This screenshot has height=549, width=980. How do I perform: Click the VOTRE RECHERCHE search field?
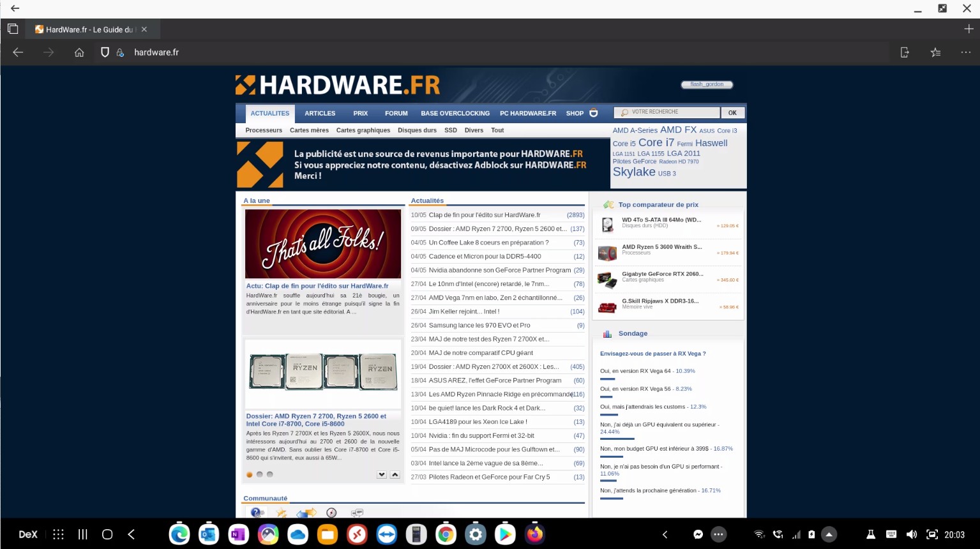click(670, 112)
